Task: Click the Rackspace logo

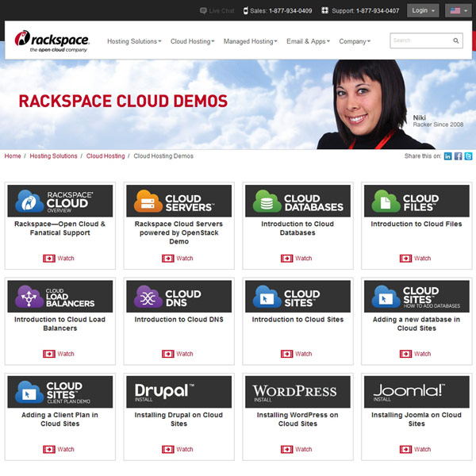Action: (52, 41)
